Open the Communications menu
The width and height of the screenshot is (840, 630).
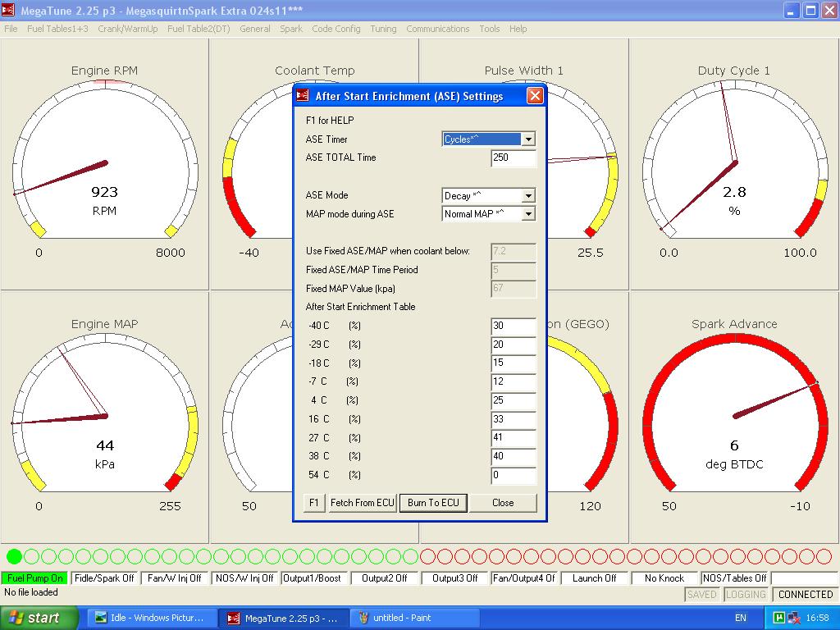click(x=437, y=29)
